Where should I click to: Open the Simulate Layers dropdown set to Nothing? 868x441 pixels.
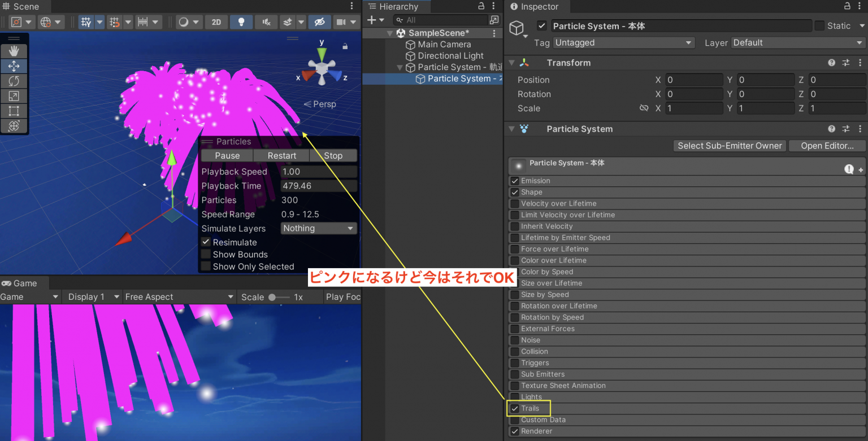[318, 228]
